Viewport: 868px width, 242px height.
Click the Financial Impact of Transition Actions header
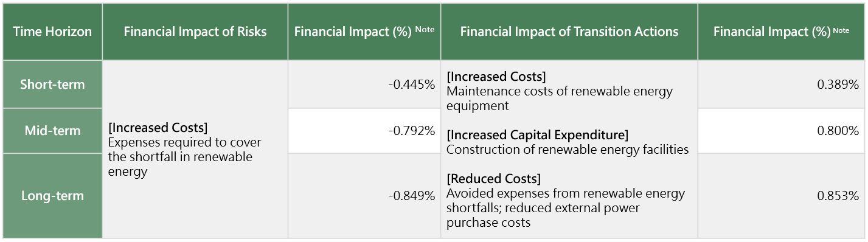click(x=569, y=32)
